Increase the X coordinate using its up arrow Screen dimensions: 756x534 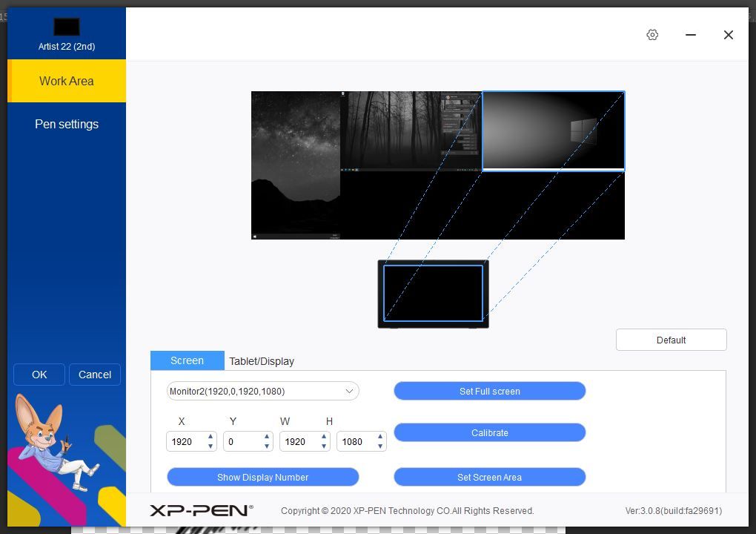tap(210, 437)
